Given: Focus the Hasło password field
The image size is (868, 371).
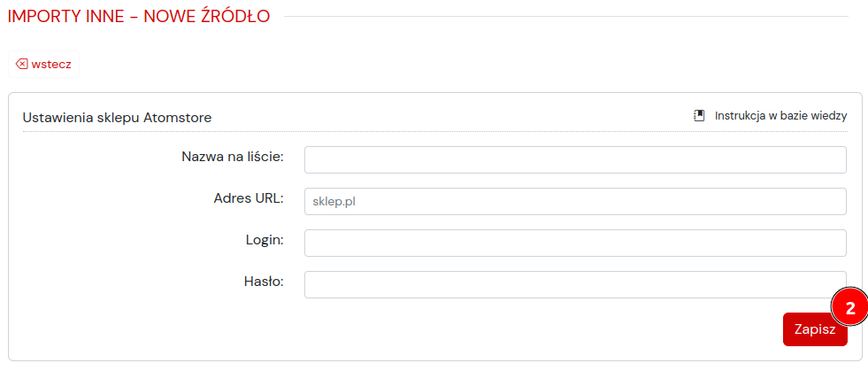Looking at the screenshot, I should 575,284.
